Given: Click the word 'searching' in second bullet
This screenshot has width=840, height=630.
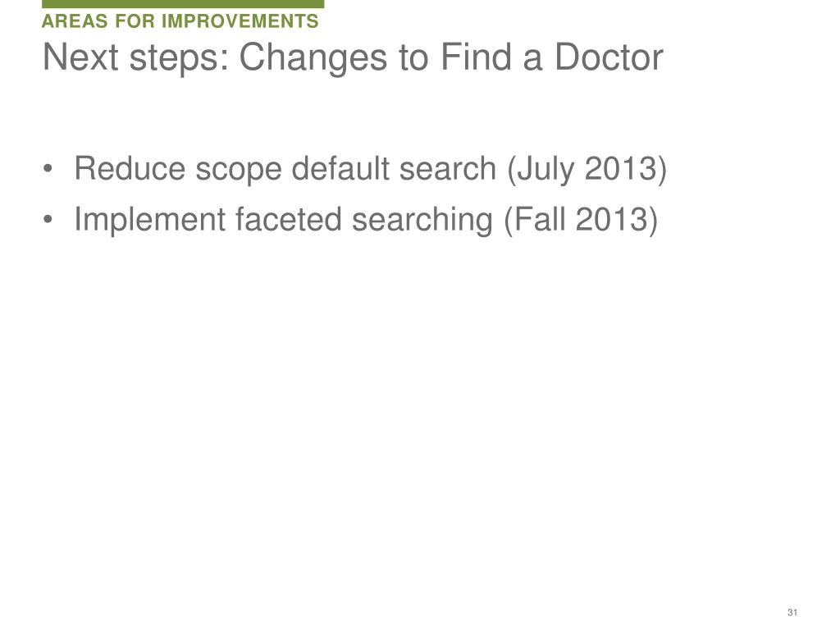Looking at the screenshot, I should point(422,221).
